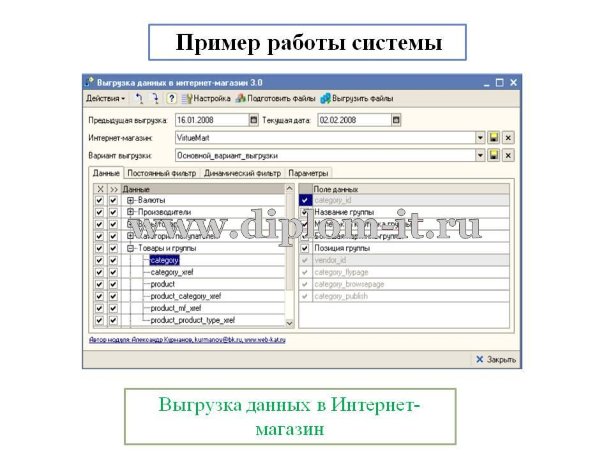Select the category tree item
This screenshot has width=613, height=460.
[164, 260]
